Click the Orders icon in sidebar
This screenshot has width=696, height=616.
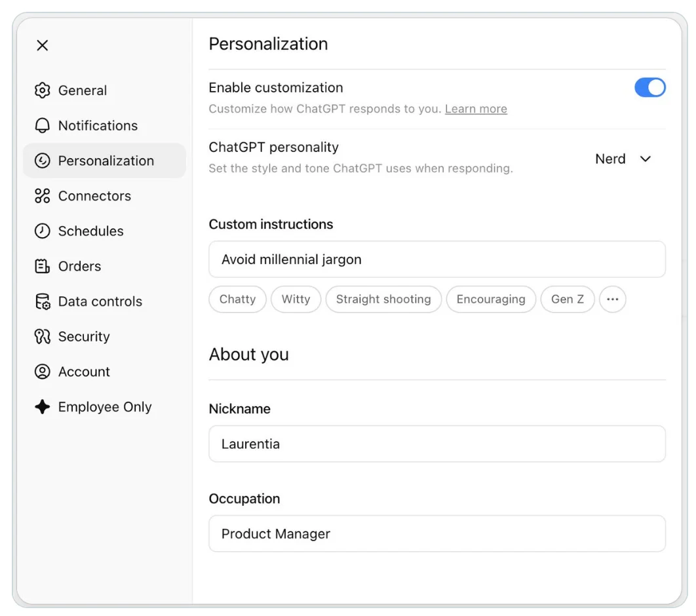(42, 267)
